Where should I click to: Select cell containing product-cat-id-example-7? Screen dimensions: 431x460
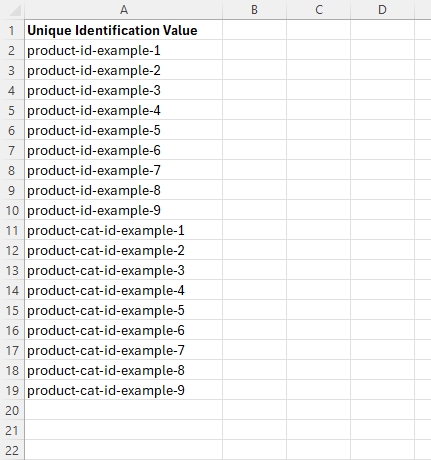pos(124,350)
